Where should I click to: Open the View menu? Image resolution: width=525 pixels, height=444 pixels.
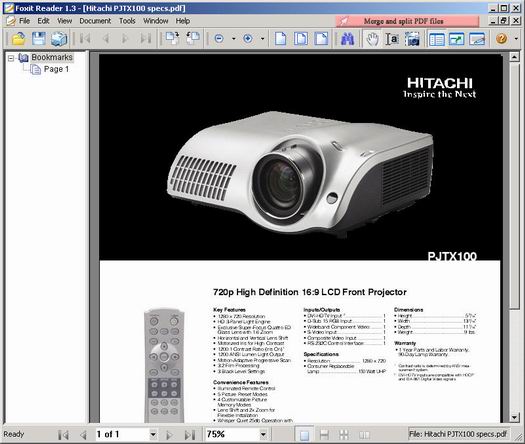click(64, 21)
